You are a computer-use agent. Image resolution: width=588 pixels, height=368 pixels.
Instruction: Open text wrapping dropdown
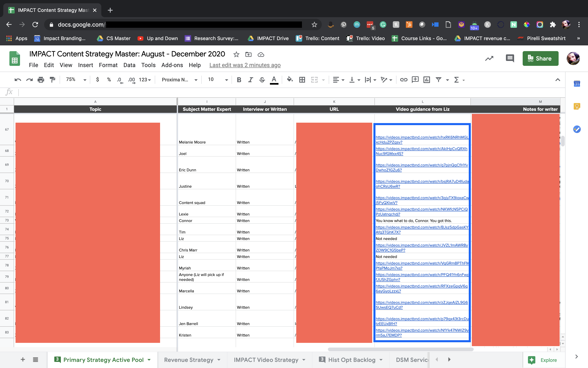click(x=370, y=80)
